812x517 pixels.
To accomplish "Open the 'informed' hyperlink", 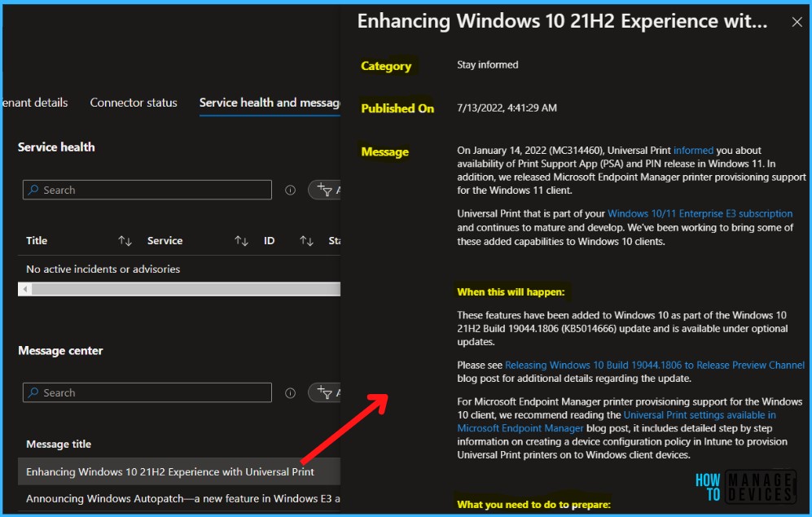I will pyautogui.click(x=693, y=150).
